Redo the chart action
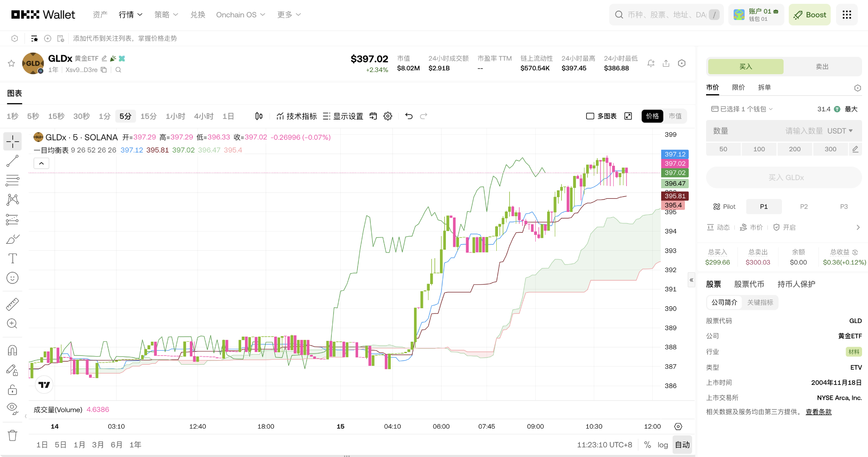Viewport: 868px width, 457px height. 423,116
